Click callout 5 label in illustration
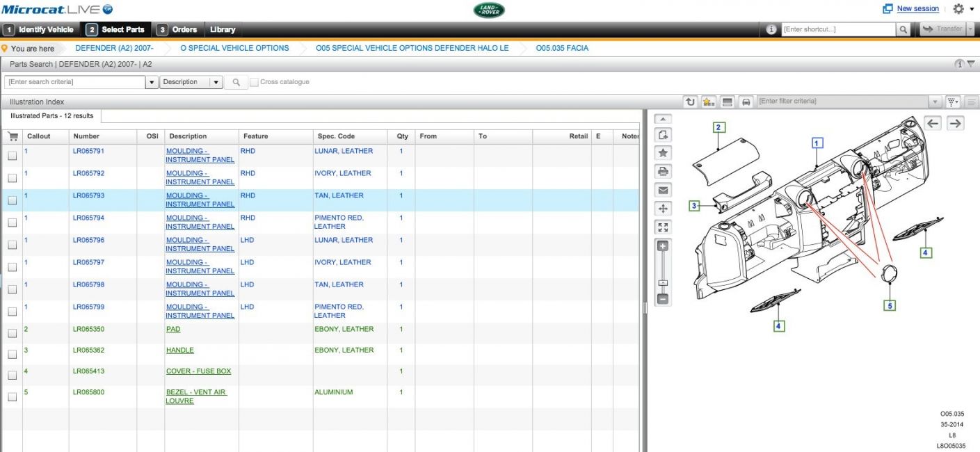 coord(890,305)
